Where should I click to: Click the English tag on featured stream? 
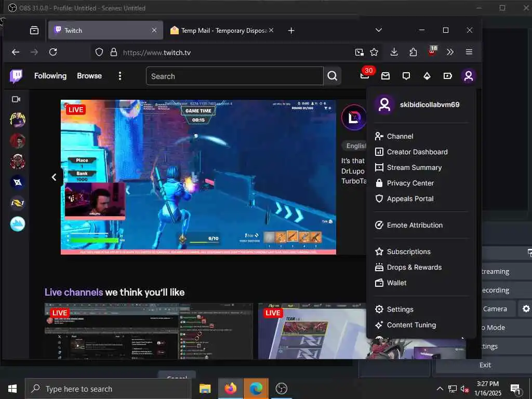point(354,146)
